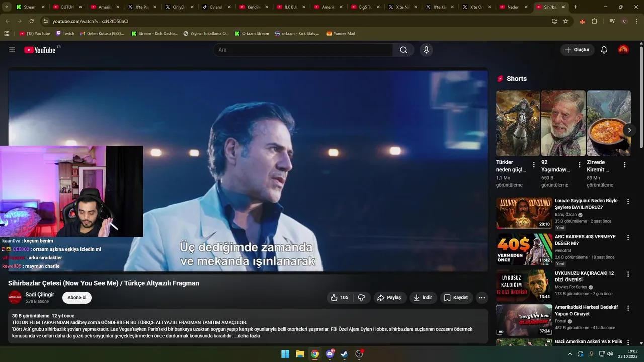This screenshot has height=362, width=644.
Task: Save video with Kaydet button
Action: point(456,298)
